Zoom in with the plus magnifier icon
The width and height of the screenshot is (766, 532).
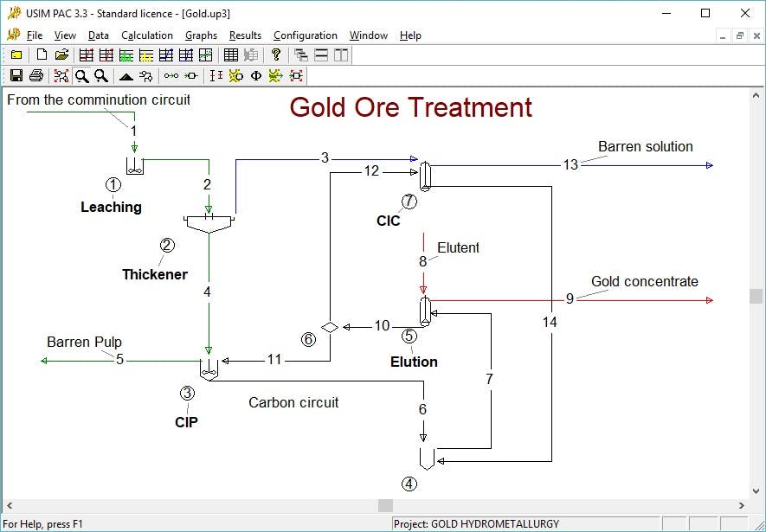101,75
